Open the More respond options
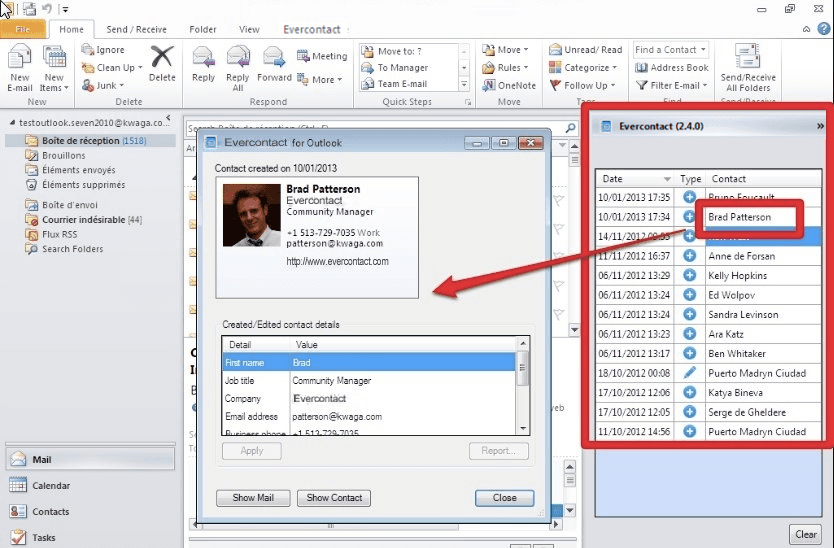834x548 pixels. pyautogui.click(x=320, y=79)
